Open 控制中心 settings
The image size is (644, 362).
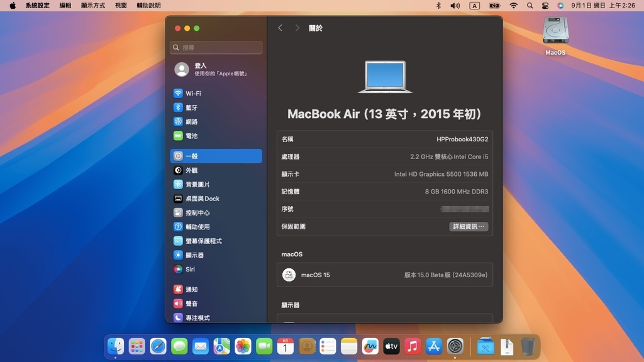coord(216,212)
